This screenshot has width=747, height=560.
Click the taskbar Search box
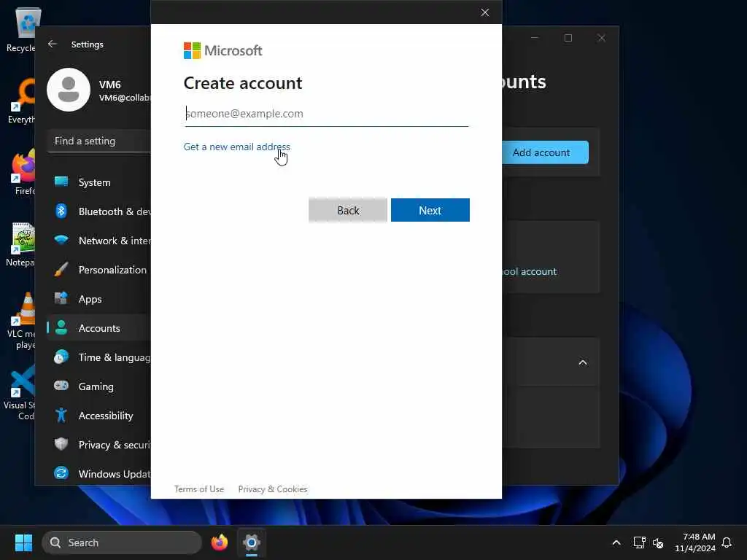click(122, 542)
